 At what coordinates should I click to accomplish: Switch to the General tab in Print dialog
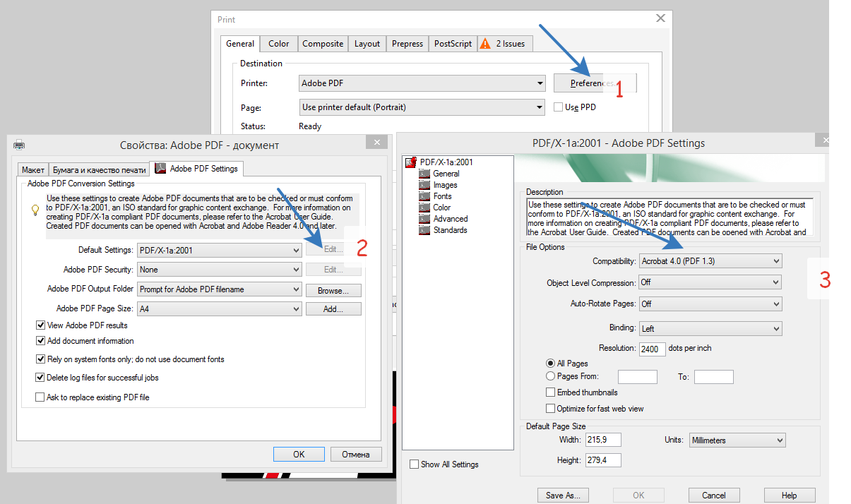240,44
